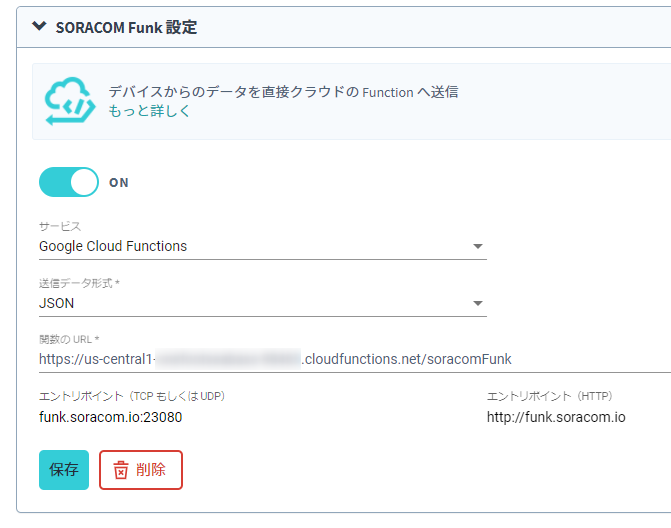Image resolution: width=671 pixels, height=528 pixels.
Task: Click the サービス field label
Action: [60, 227]
